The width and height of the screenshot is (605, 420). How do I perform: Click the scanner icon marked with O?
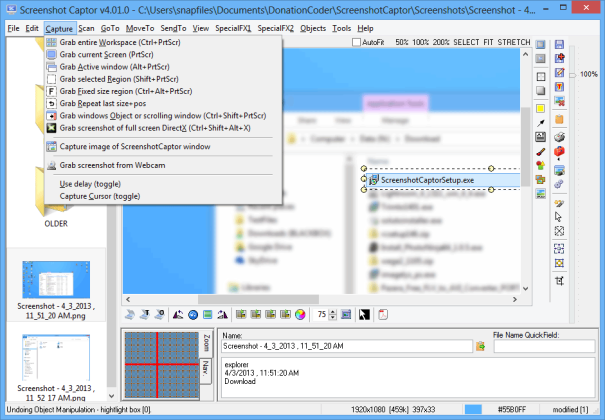(159, 315)
